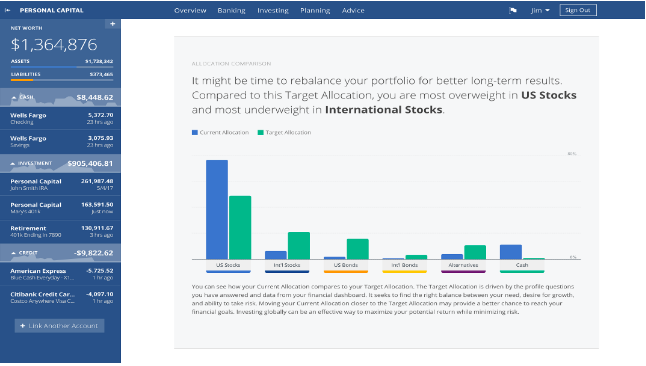Open the Jim user dropdown
646x366 pixels.
pos(540,10)
